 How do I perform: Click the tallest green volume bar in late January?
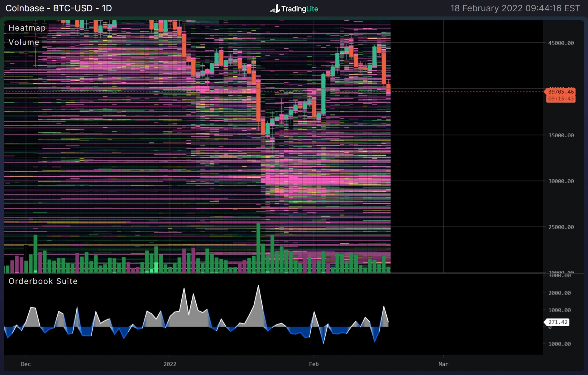pyautogui.click(x=258, y=248)
